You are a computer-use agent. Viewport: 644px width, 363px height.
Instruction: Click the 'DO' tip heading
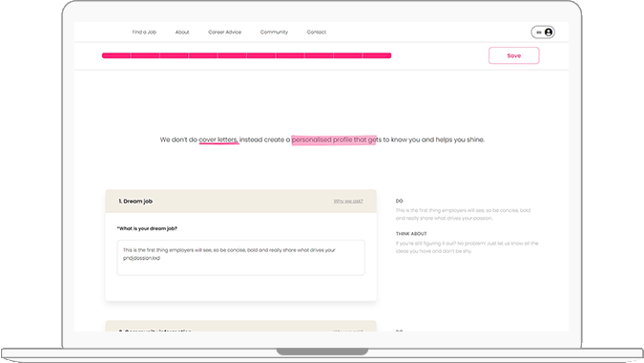click(399, 201)
